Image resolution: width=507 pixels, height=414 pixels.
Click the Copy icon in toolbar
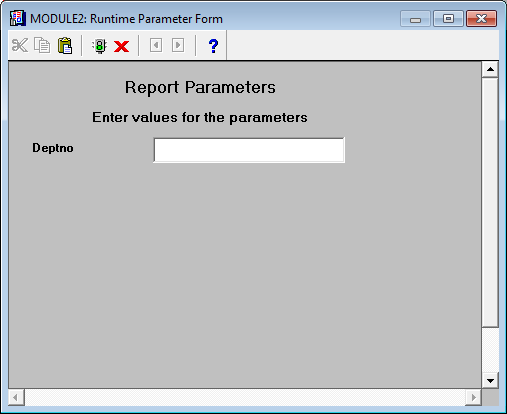[x=42, y=45]
